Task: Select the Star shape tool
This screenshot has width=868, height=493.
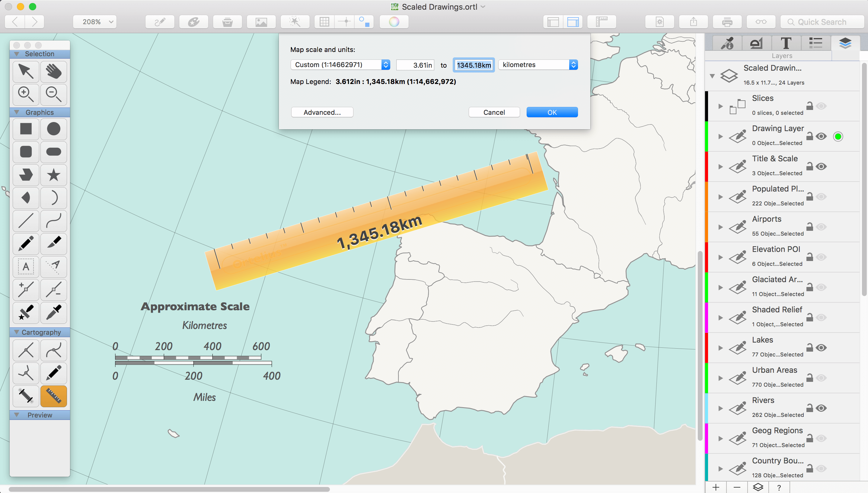Action: coord(53,175)
